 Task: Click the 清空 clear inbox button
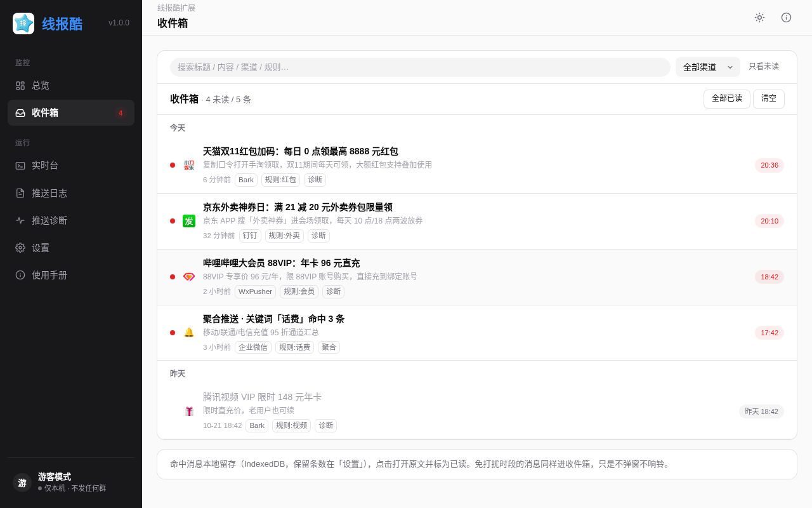[x=769, y=99]
